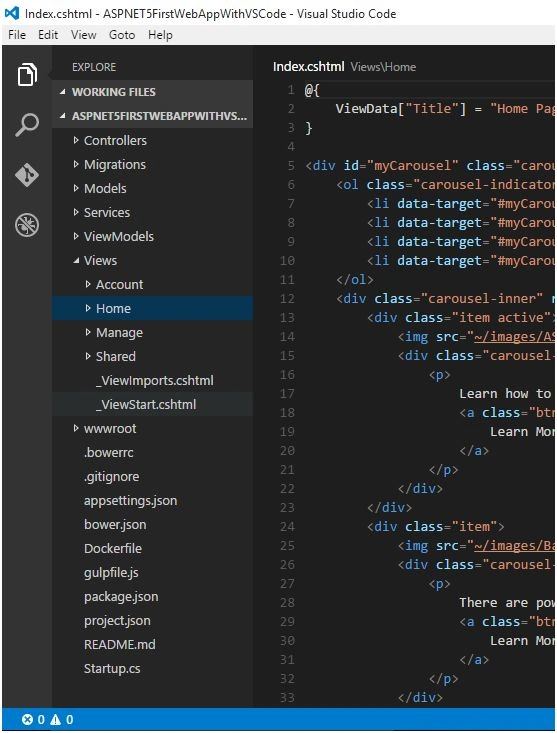Click the Visual Studio Code logo in title bar
This screenshot has height=733, width=557.
[x=12, y=13]
